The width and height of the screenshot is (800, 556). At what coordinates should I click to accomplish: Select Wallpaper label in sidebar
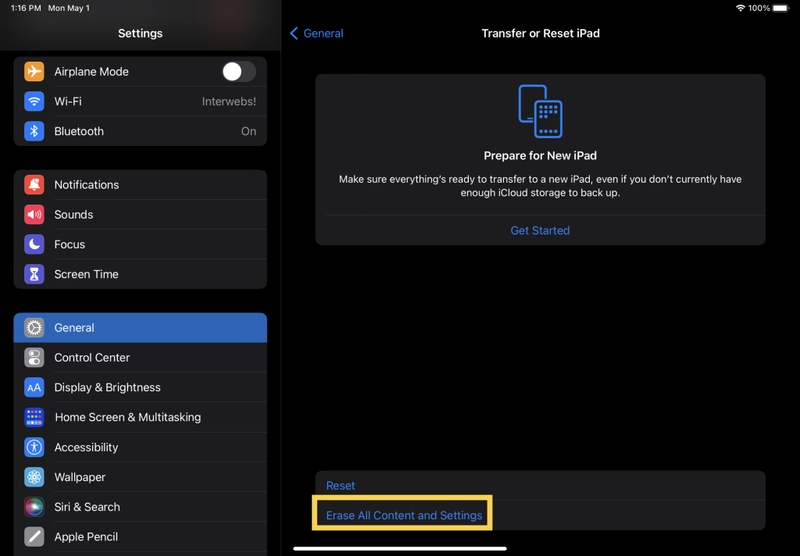80,477
